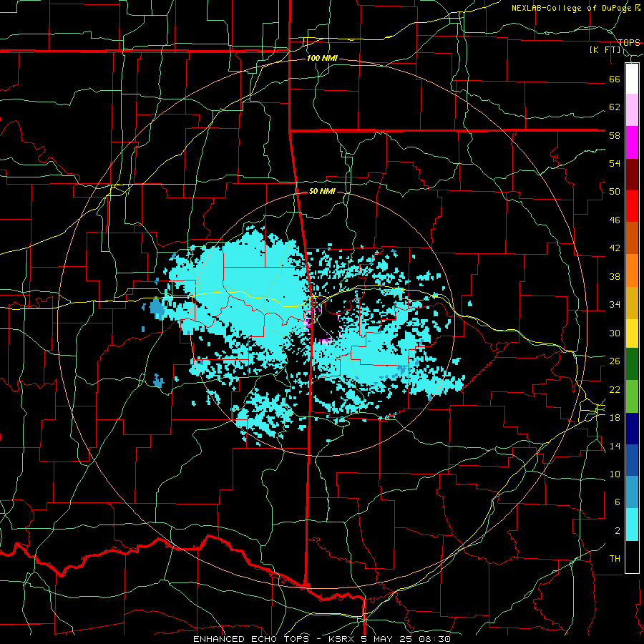Click the '50' legend value
The image size is (644, 644).
click(615, 192)
